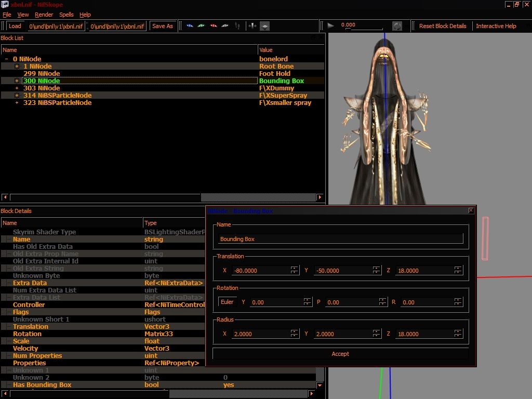Click the Radius Y spinner arrows
Image resolution: width=532 pixels, height=399 pixels.
pyautogui.click(x=376, y=334)
